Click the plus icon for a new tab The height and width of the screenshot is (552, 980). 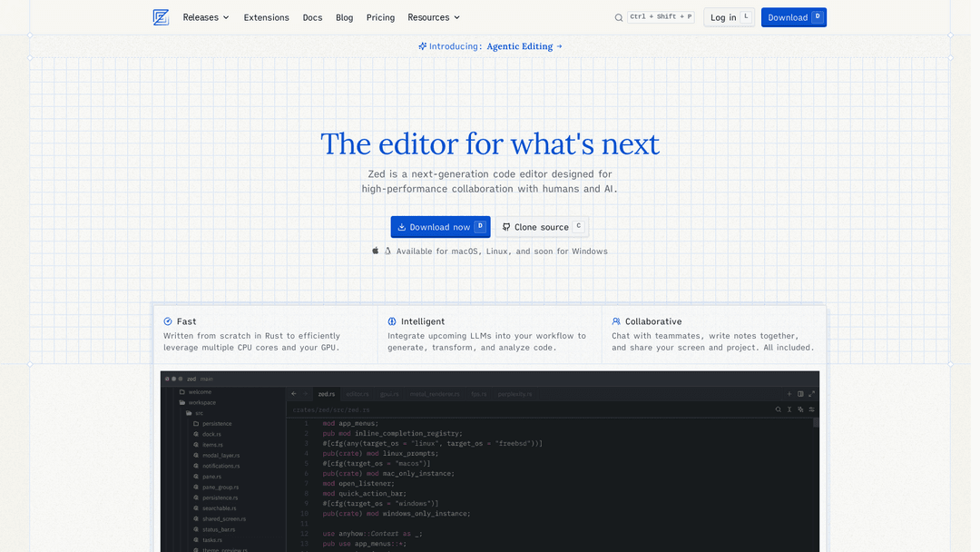coord(789,394)
